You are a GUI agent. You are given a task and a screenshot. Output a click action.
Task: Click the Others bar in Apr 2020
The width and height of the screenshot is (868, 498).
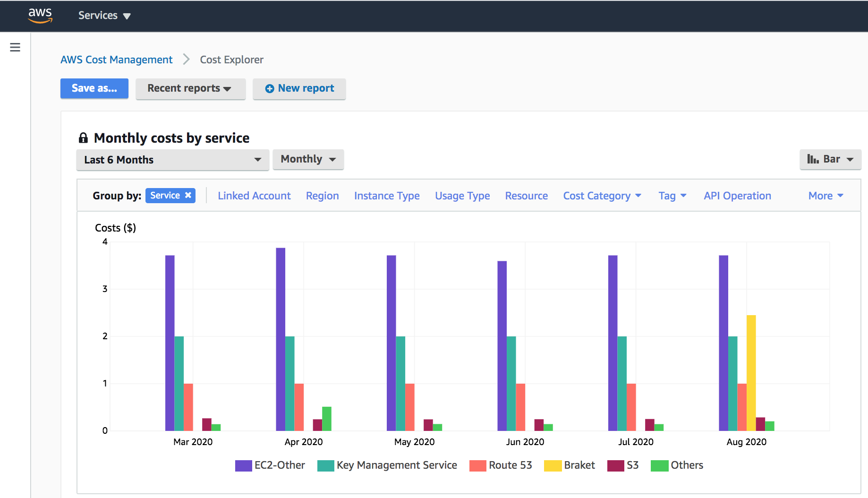tap(327, 419)
